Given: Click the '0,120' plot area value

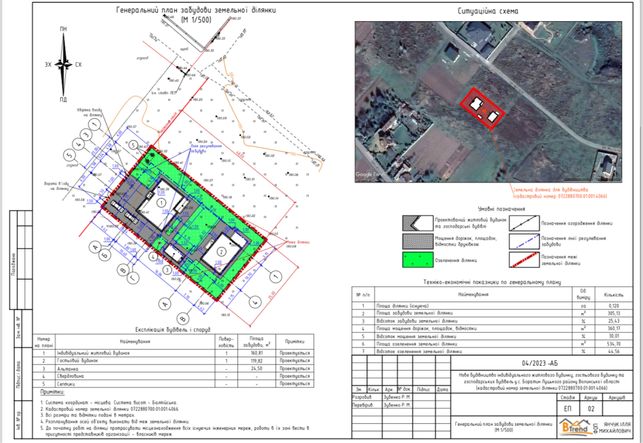Looking at the screenshot, I should tap(613, 306).
